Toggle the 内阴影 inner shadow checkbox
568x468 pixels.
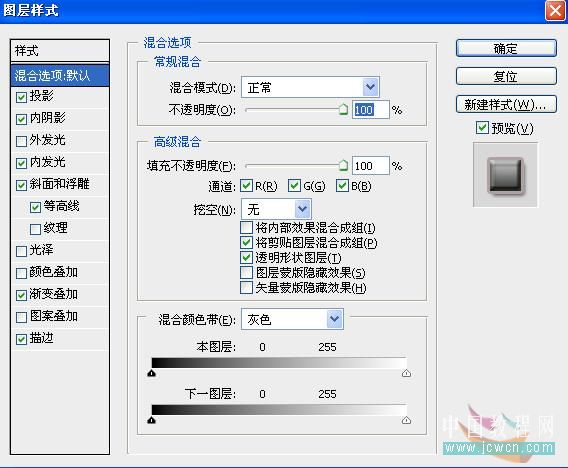coord(21,119)
